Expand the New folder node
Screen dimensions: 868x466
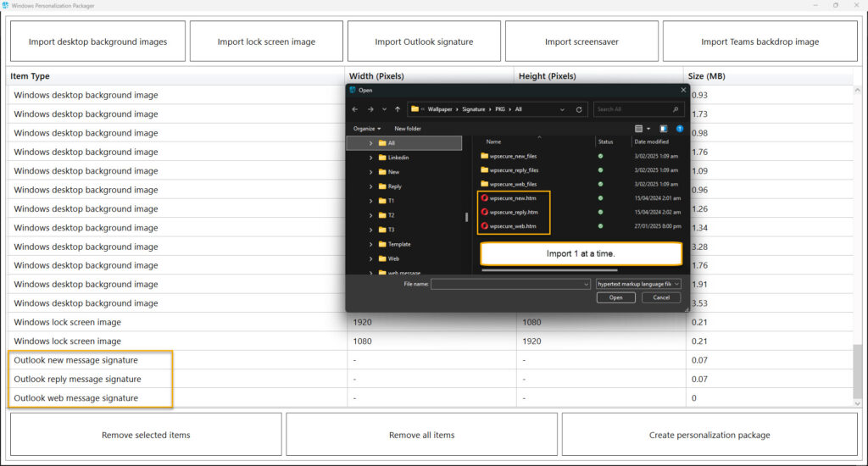371,172
